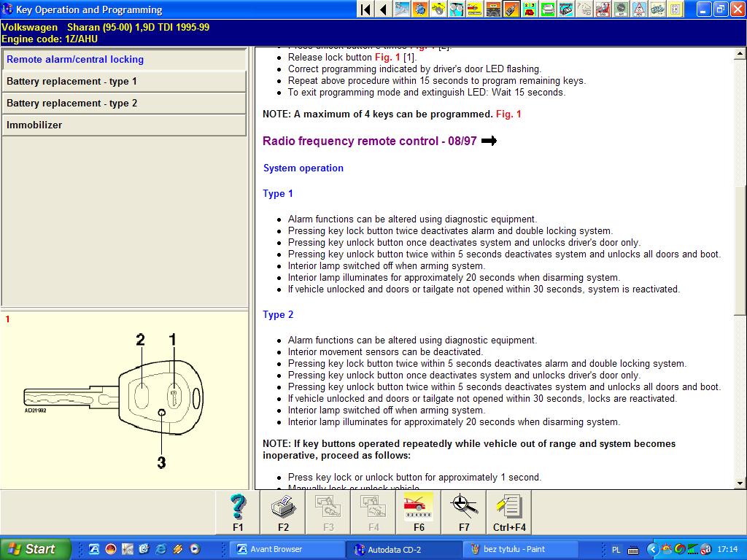Select vehicle with F6 red car button
The width and height of the screenshot is (747, 560).
419,512
